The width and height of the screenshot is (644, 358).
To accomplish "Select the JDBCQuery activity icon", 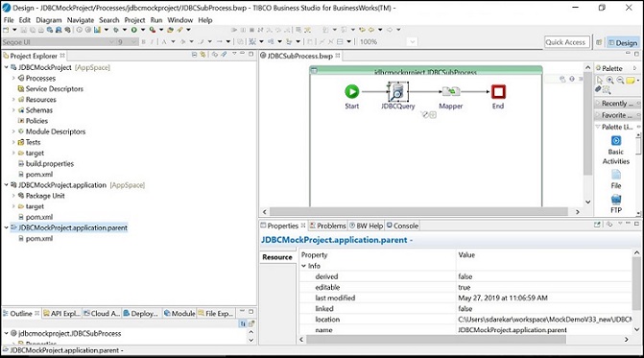I will coord(397,91).
